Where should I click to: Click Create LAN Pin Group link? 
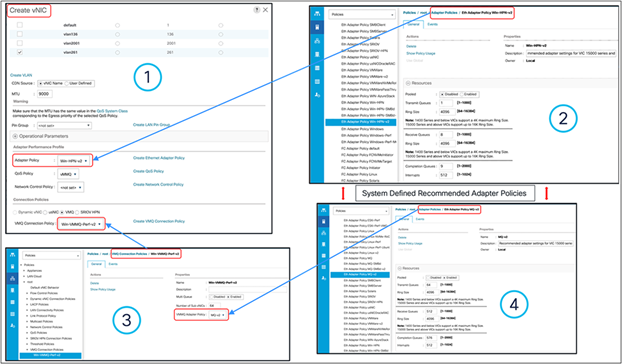(152, 125)
